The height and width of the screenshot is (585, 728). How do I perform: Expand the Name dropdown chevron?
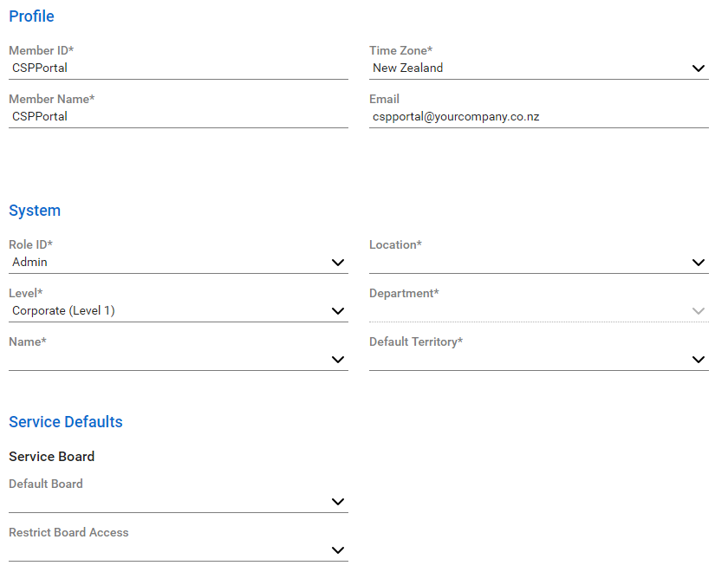coord(338,360)
